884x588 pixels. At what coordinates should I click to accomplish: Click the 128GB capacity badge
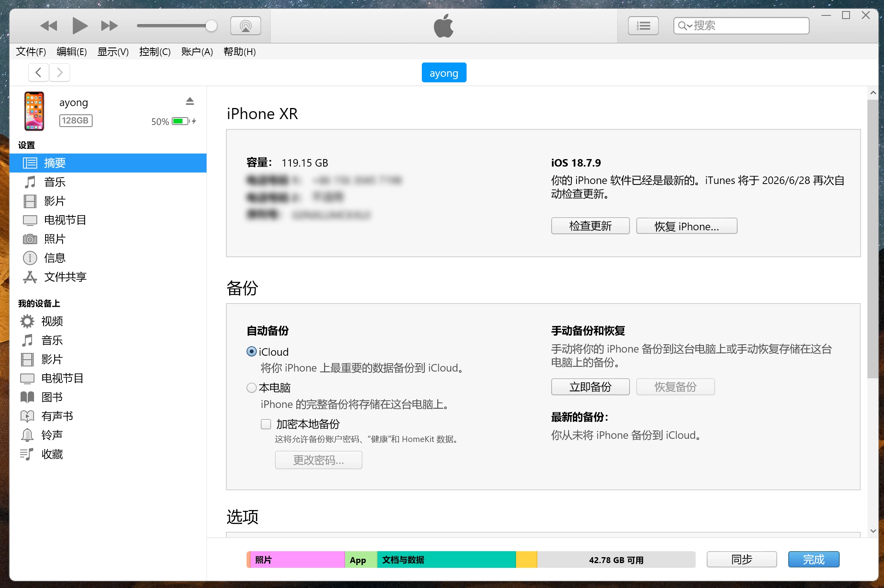click(x=76, y=121)
